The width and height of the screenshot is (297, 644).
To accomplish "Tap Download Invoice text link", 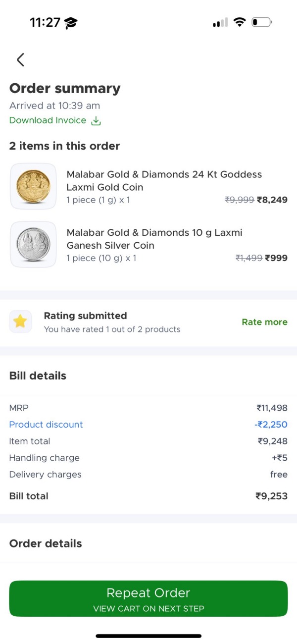I will click(48, 120).
